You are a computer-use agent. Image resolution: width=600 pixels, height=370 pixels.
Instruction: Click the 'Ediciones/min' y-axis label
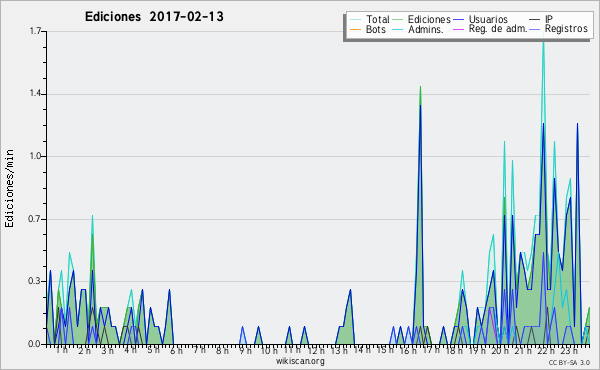tap(9, 188)
